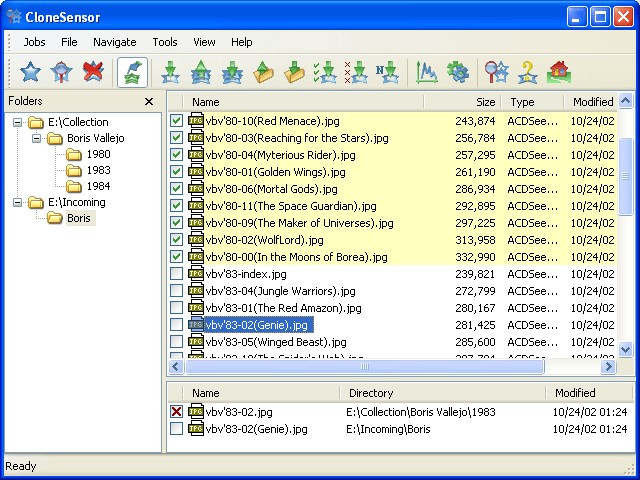Click the star stack with up arrow icon

click(201, 72)
